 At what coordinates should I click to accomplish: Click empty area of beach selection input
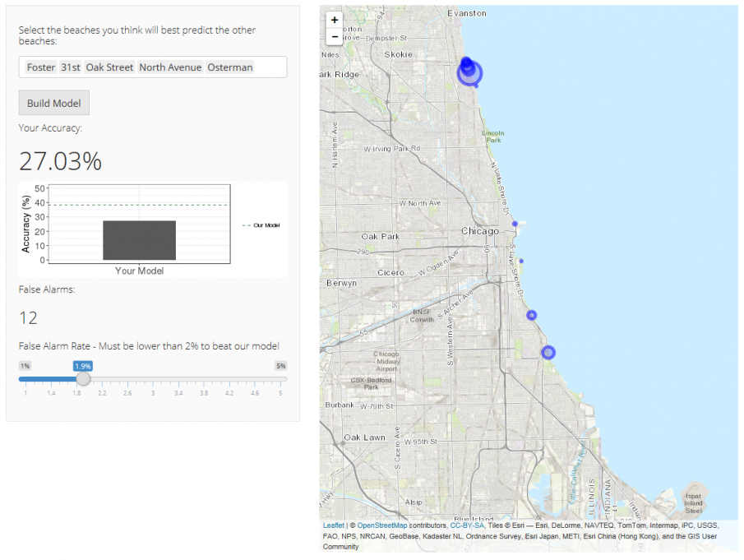[x=271, y=67]
